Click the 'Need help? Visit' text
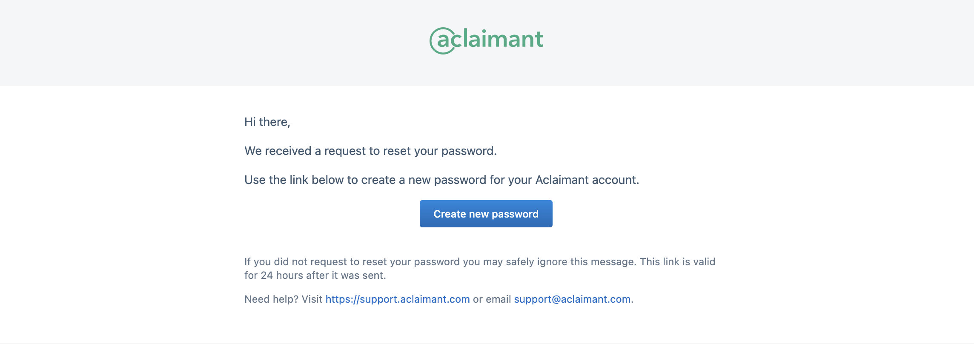This screenshot has width=980, height=344. pos(284,299)
